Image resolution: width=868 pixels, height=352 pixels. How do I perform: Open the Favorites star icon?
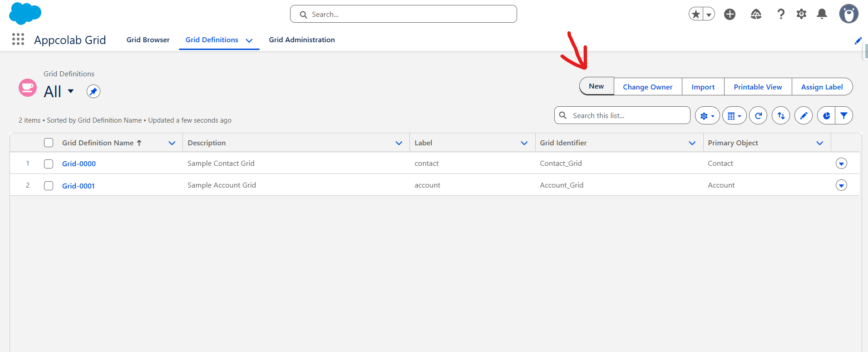pyautogui.click(x=695, y=14)
